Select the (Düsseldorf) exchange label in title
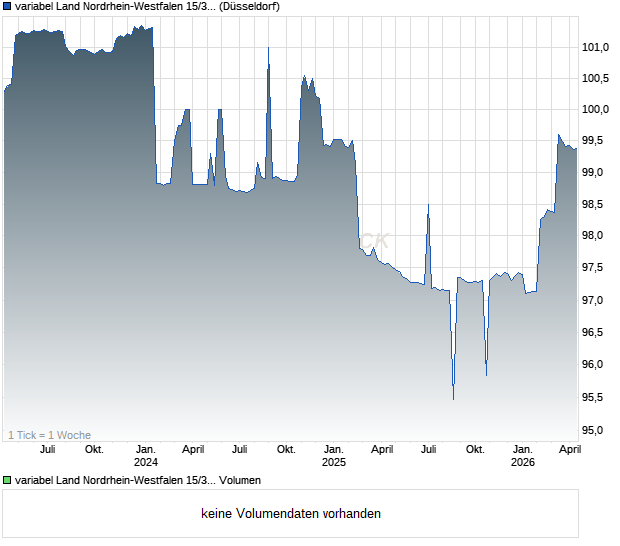 pos(245,7)
